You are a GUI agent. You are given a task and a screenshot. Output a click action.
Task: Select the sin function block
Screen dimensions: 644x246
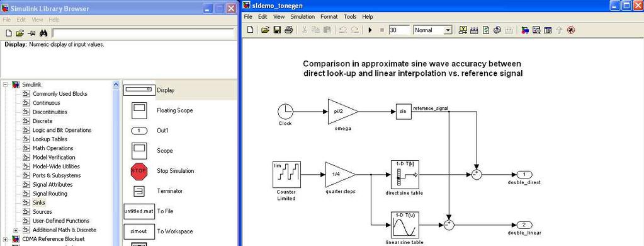tap(404, 112)
